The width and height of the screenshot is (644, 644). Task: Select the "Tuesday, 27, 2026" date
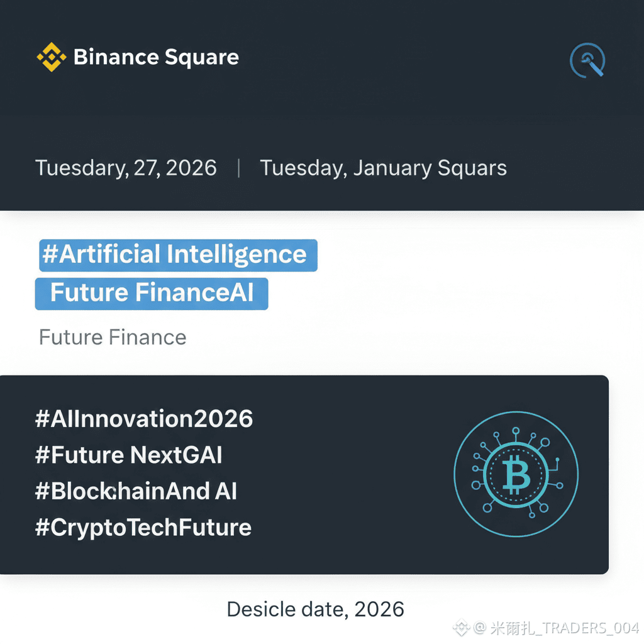[126, 169]
